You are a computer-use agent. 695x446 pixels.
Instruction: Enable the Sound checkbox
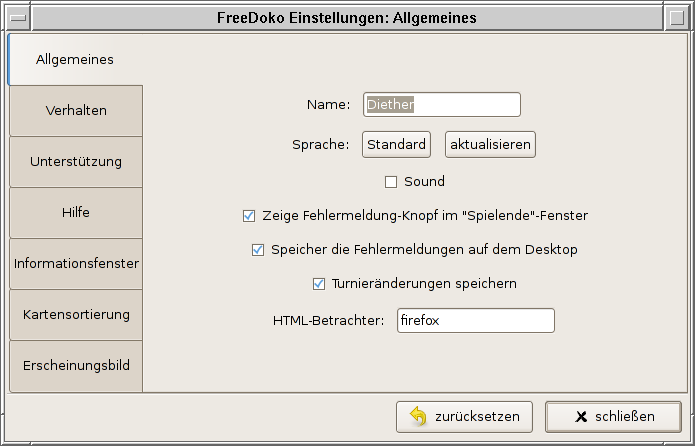click(392, 182)
